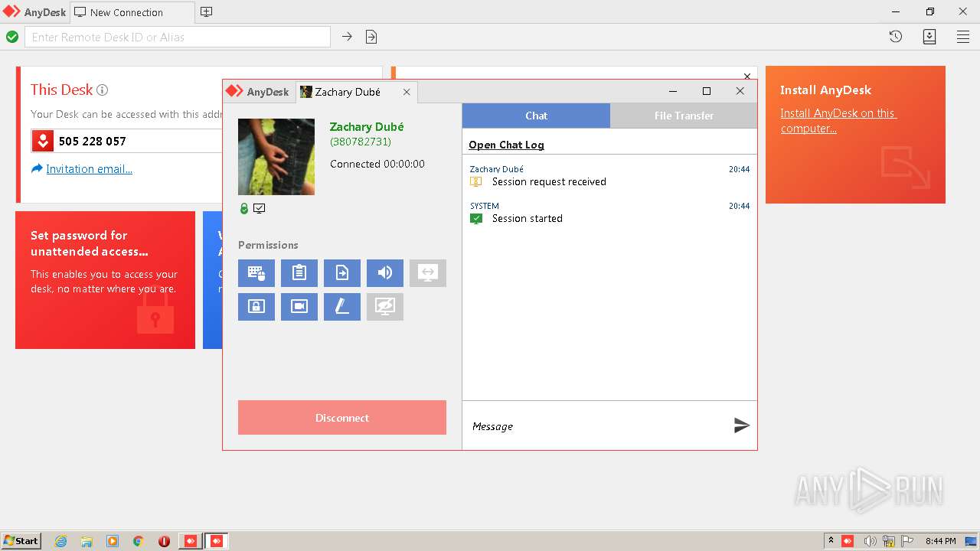This screenshot has width=980, height=551.
Task: Toggle lock desktop on session end permission
Action: pyautogui.click(x=256, y=307)
